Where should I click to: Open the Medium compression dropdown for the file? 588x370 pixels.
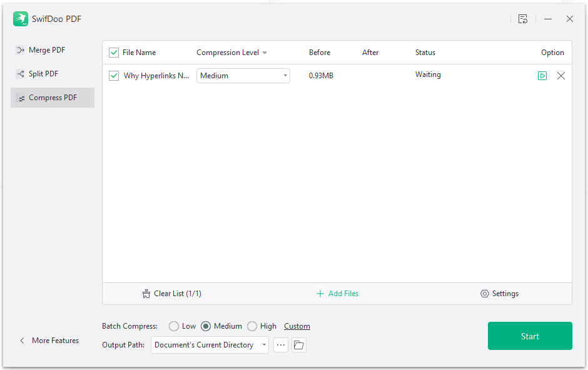(243, 76)
